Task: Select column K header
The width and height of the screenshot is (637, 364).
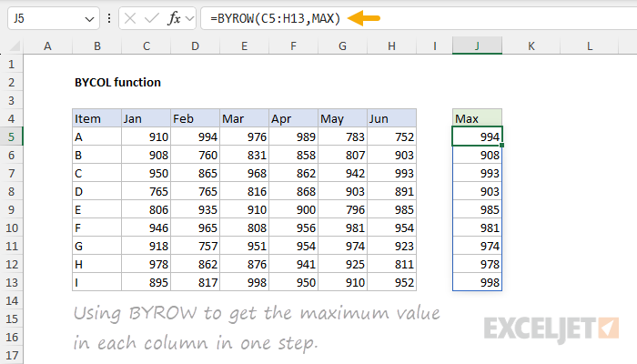Action: click(531, 45)
